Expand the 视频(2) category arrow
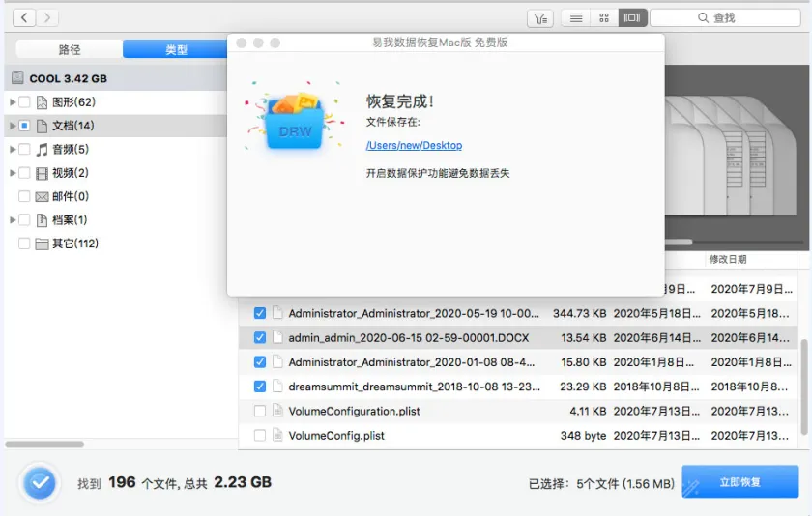The height and width of the screenshot is (516, 812). pos(12,173)
